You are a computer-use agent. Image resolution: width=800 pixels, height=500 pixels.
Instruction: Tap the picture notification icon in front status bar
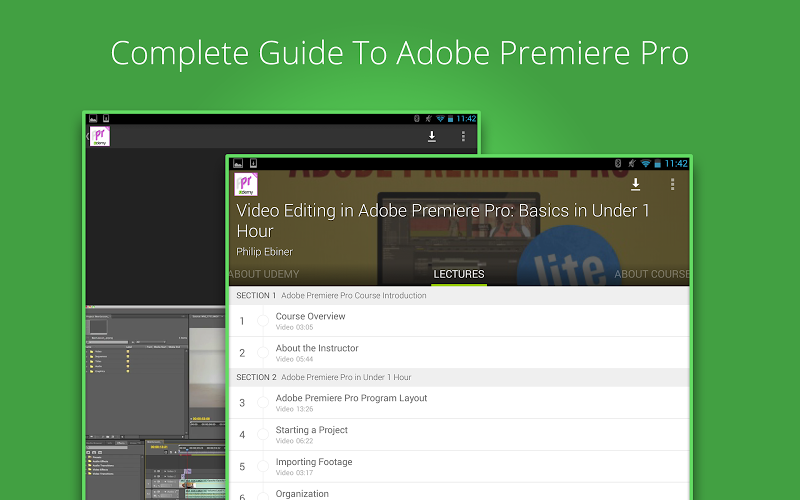(x=238, y=163)
